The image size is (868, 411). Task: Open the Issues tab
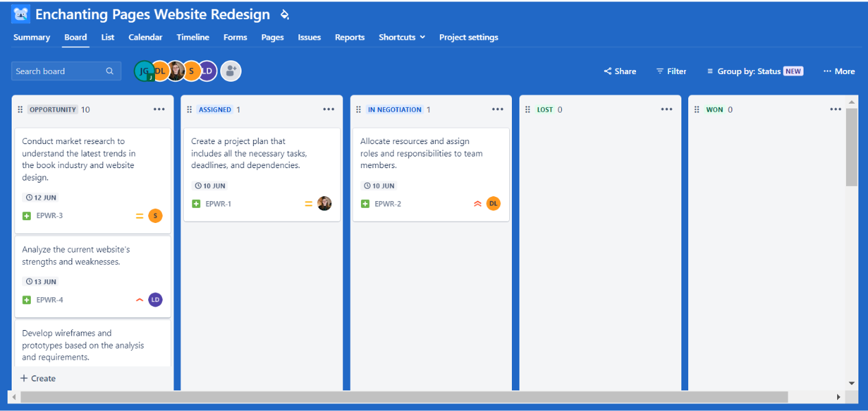(x=309, y=37)
